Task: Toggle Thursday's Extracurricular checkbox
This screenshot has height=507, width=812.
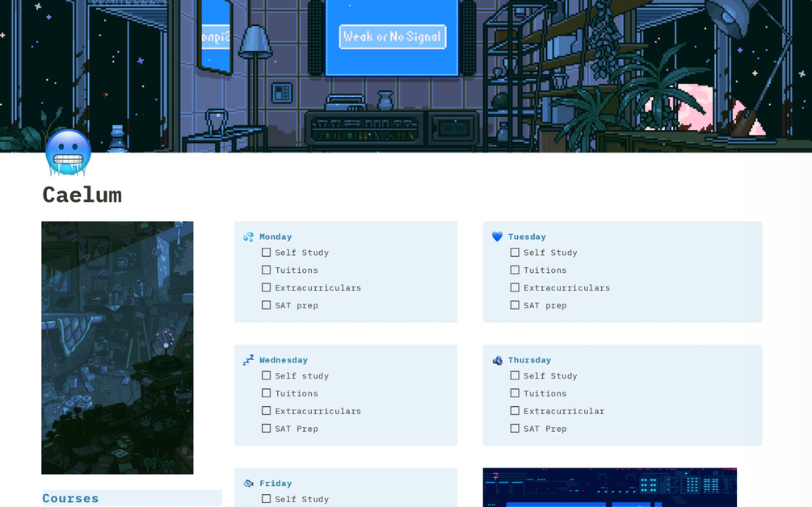Action: tap(515, 411)
